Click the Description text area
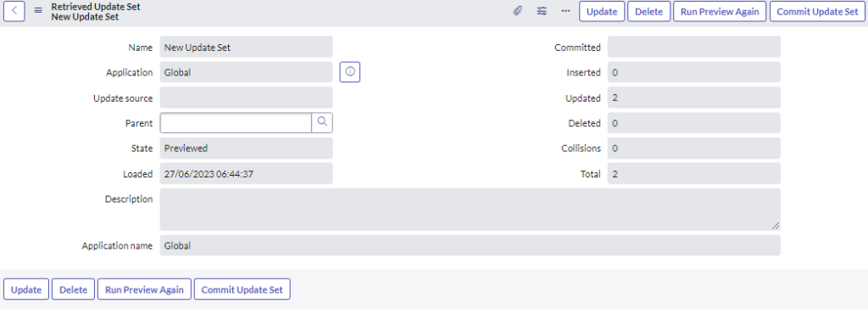 pyautogui.click(x=470, y=209)
